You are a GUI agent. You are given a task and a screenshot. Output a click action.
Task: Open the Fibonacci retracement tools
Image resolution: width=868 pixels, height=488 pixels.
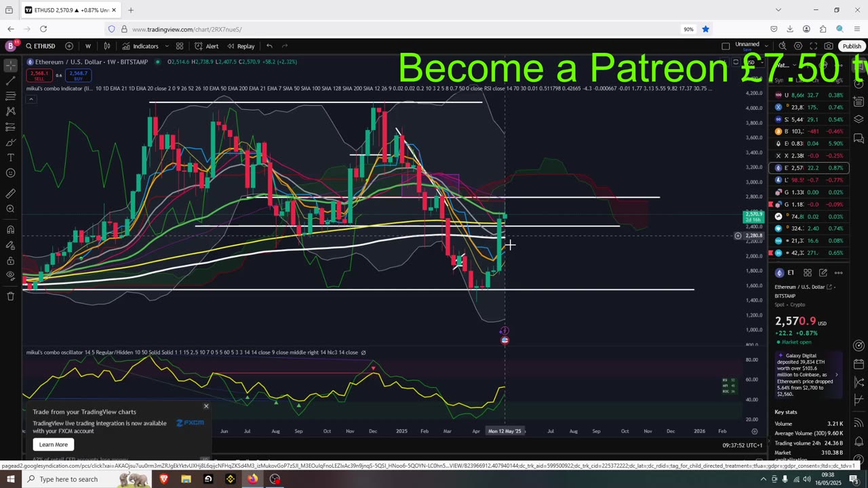[10, 96]
